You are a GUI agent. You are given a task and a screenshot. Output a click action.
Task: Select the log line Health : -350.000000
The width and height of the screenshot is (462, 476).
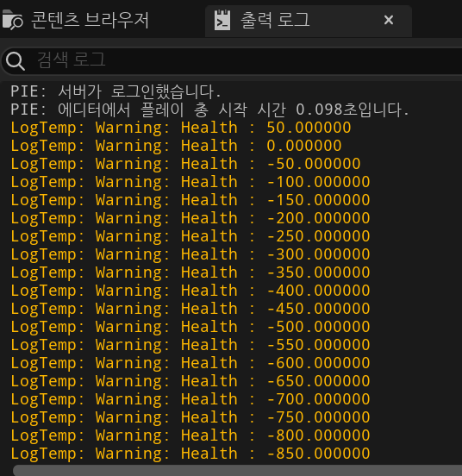(190, 272)
